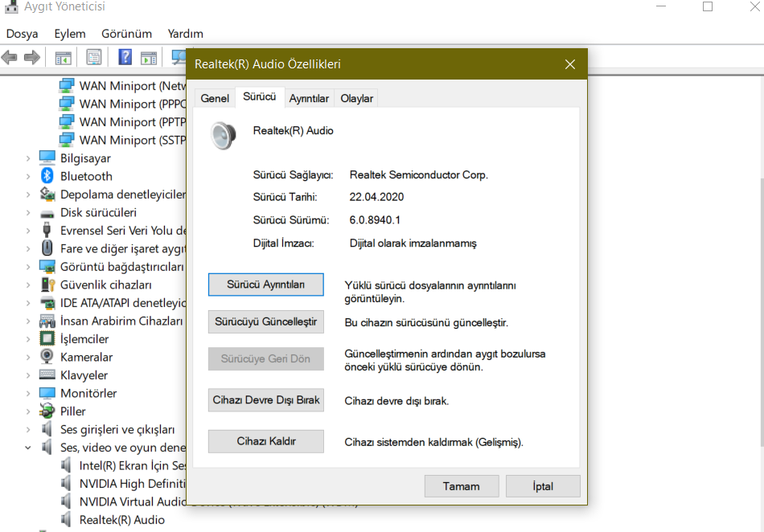Click the driver version value 6.0.8940.1
This screenshot has height=532, width=764.
tap(375, 220)
